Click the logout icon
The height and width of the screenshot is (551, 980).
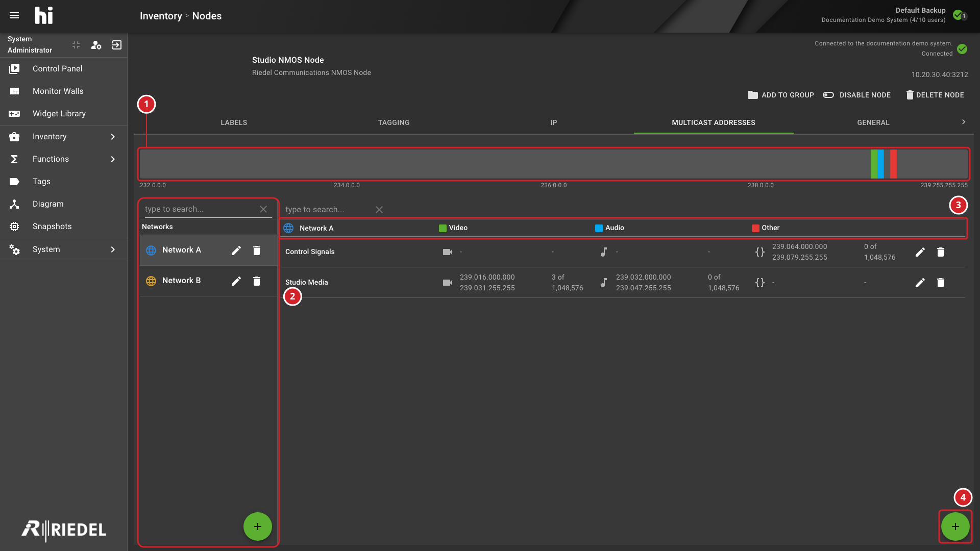117,45
